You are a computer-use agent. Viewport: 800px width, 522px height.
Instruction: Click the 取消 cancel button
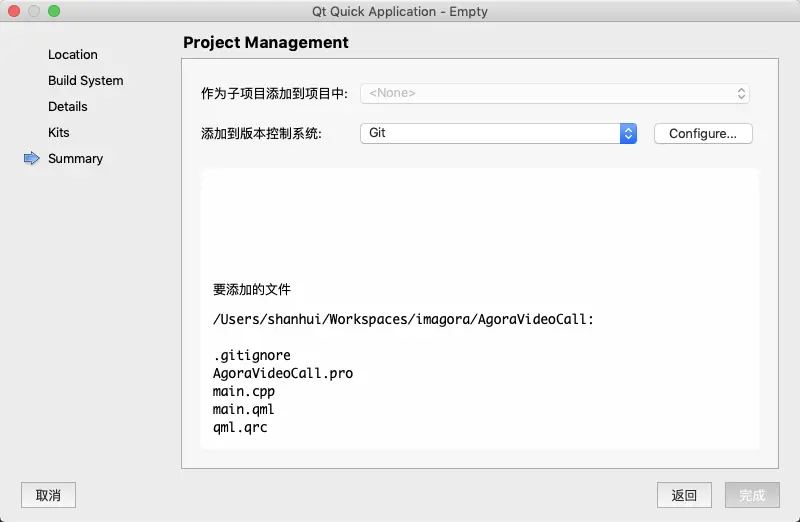coord(48,495)
